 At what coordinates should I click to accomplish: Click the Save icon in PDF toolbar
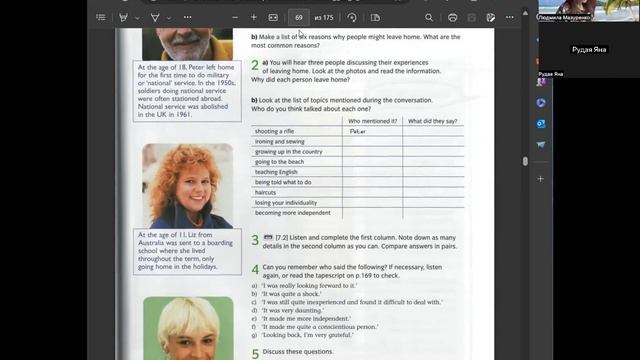pos(471,18)
